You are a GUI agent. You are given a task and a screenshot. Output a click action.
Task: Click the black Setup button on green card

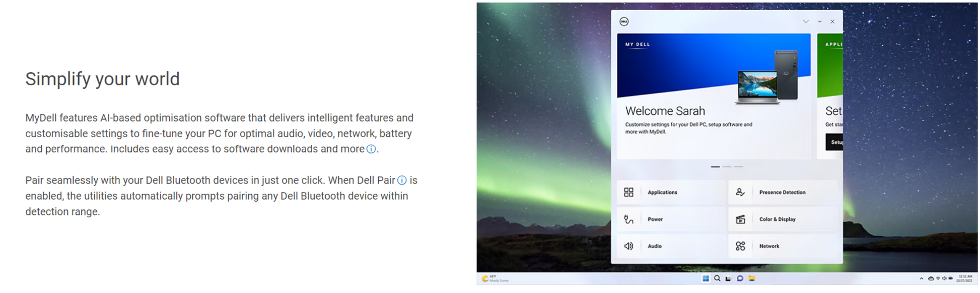834,142
